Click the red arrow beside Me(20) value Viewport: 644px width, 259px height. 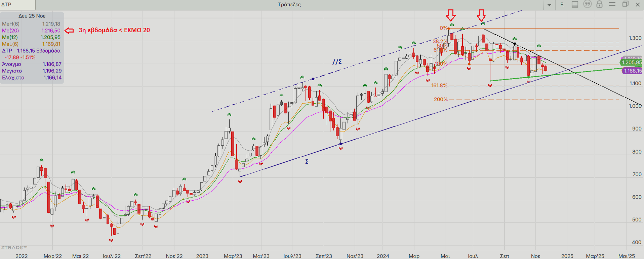click(x=69, y=31)
